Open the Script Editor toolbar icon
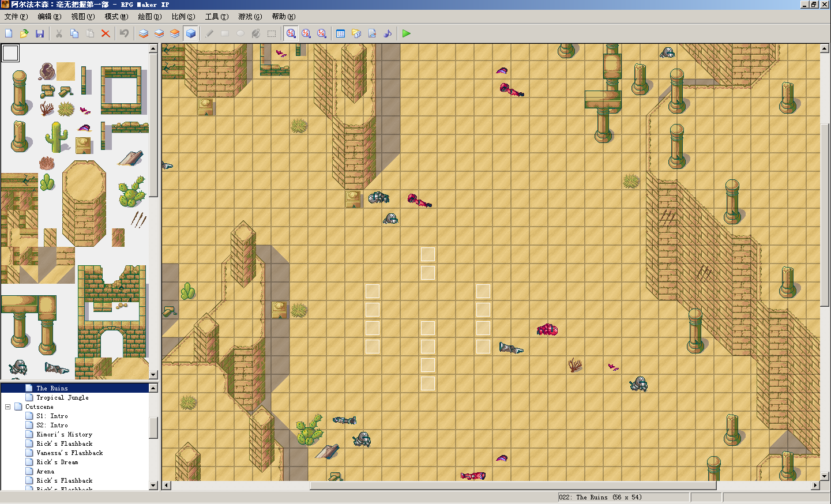 pos(372,33)
